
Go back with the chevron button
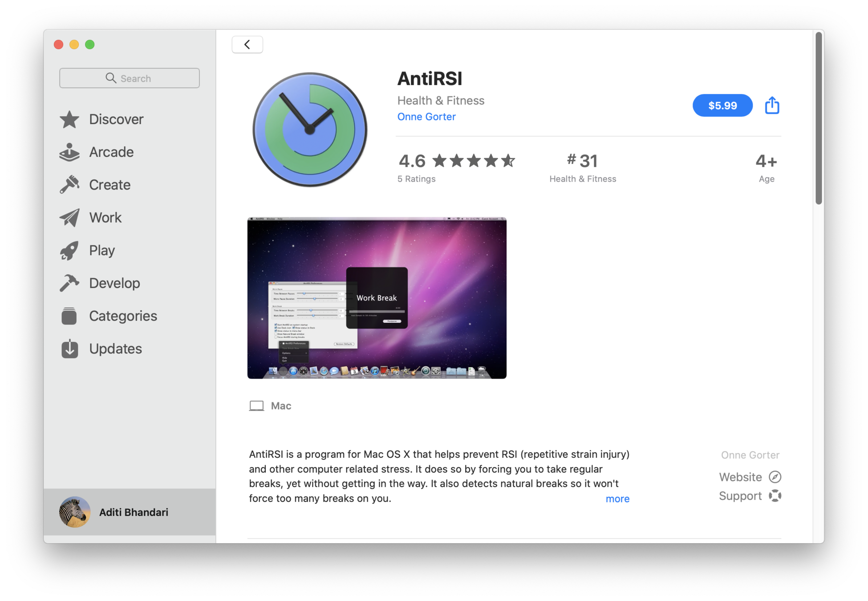click(247, 45)
